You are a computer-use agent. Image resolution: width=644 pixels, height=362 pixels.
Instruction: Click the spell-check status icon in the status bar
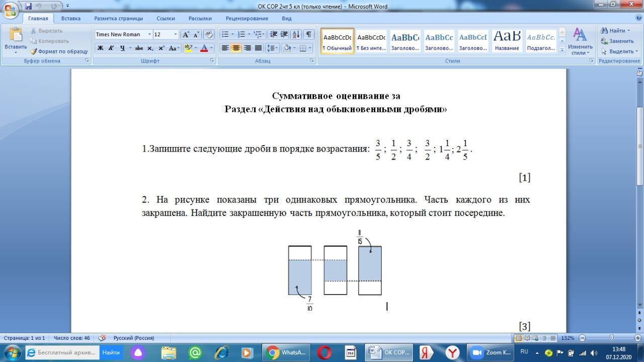tap(102, 338)
